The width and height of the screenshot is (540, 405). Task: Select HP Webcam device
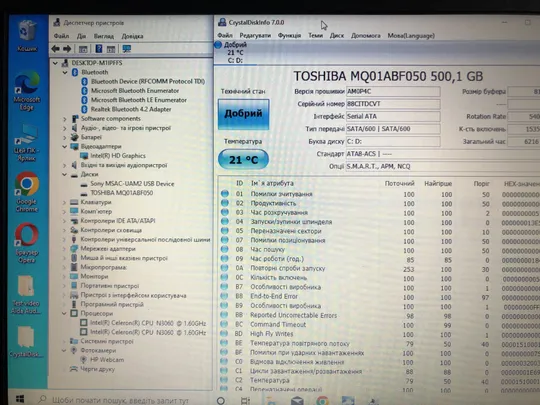pyautogui.click(x=107, y=360)
